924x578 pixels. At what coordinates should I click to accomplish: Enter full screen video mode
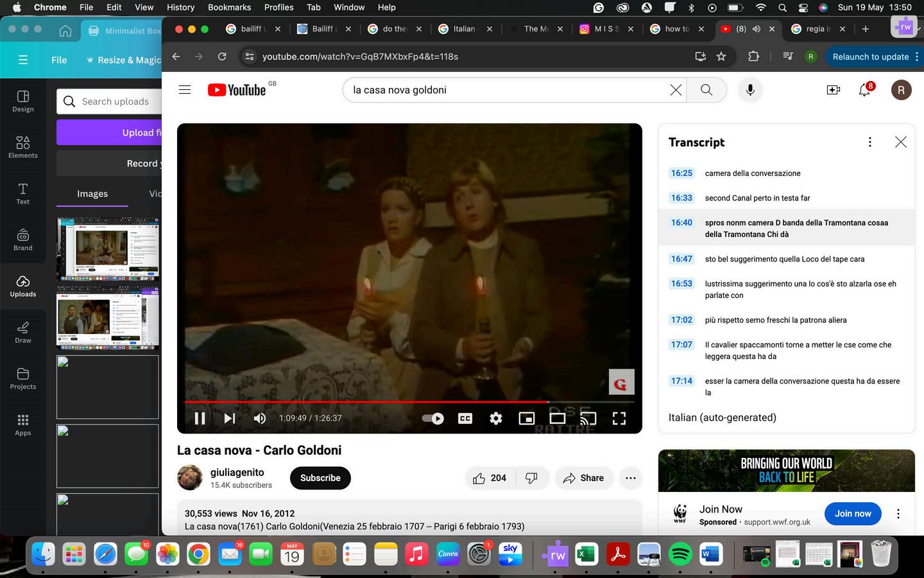(x=619, y=418)
